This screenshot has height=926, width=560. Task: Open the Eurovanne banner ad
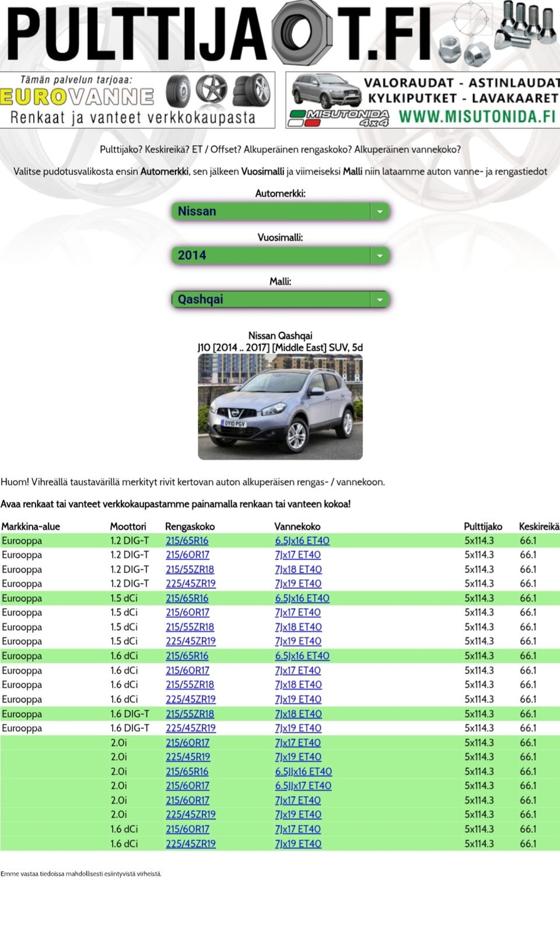coord(138,100)
